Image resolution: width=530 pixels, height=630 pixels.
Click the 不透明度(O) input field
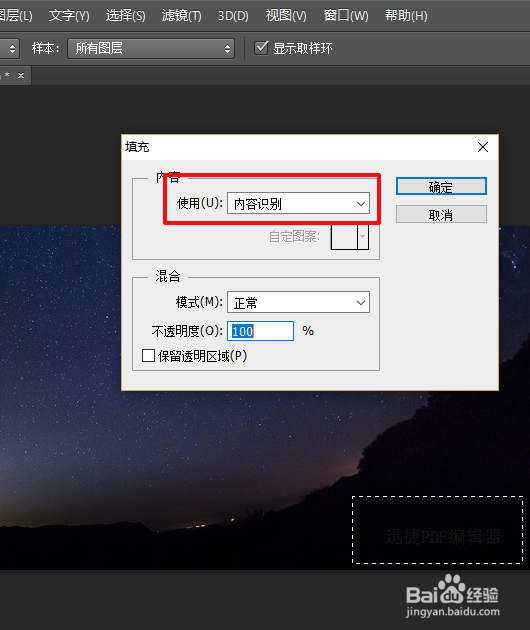[x=260, y=331]
